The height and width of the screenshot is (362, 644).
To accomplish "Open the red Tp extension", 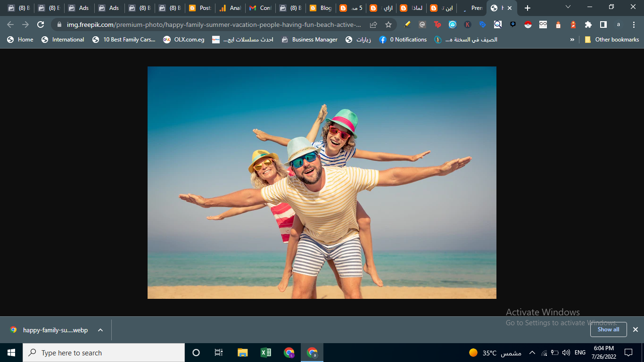I will (438, 25).
